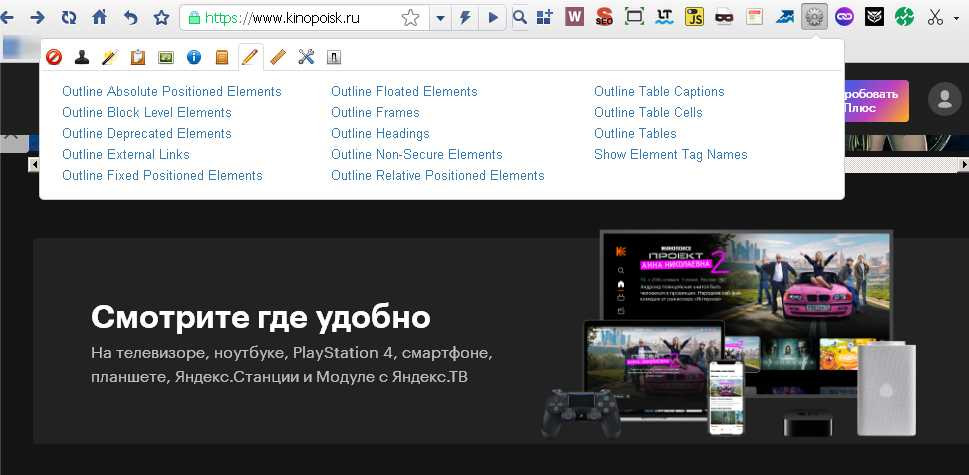Click the kinopoisk.ru URL address field
The image size is (969, 475).
(300, 17)
